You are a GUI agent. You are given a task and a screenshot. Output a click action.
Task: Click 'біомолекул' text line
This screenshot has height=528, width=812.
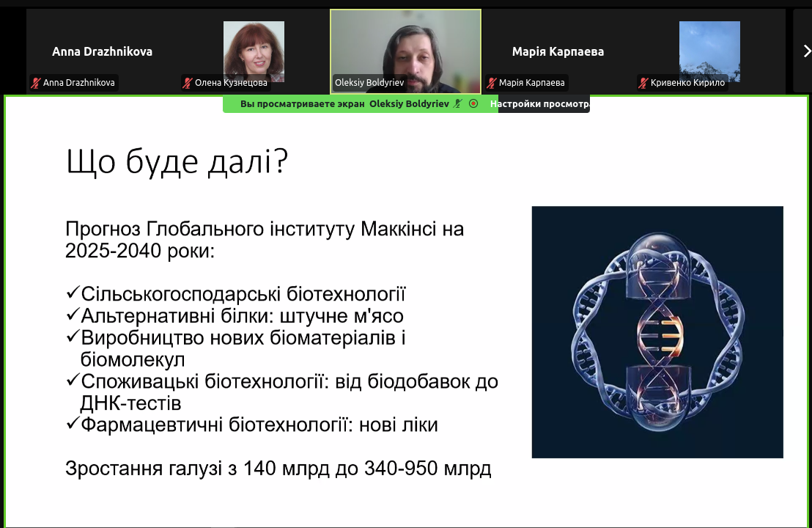133,359
